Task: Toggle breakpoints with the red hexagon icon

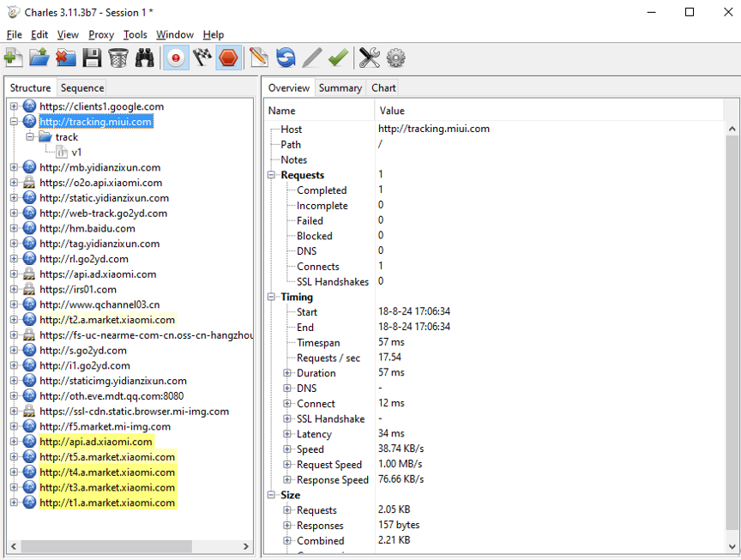Action: (x=229, y=57)
